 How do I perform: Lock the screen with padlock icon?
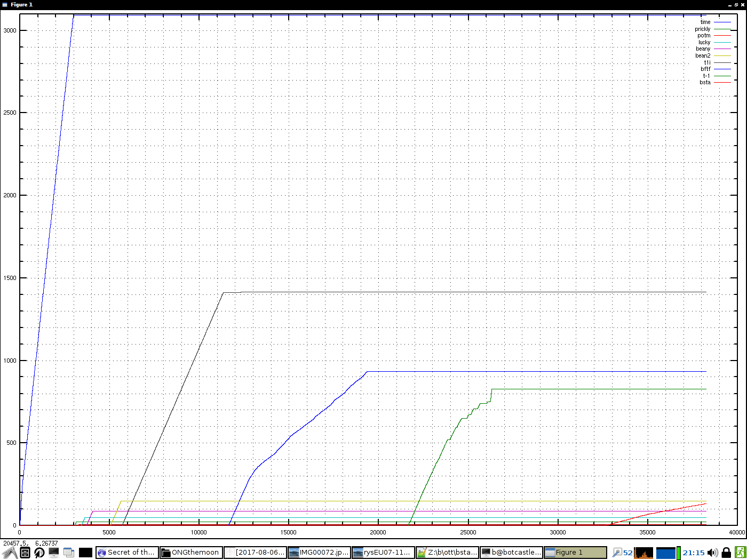coord(726,553)
